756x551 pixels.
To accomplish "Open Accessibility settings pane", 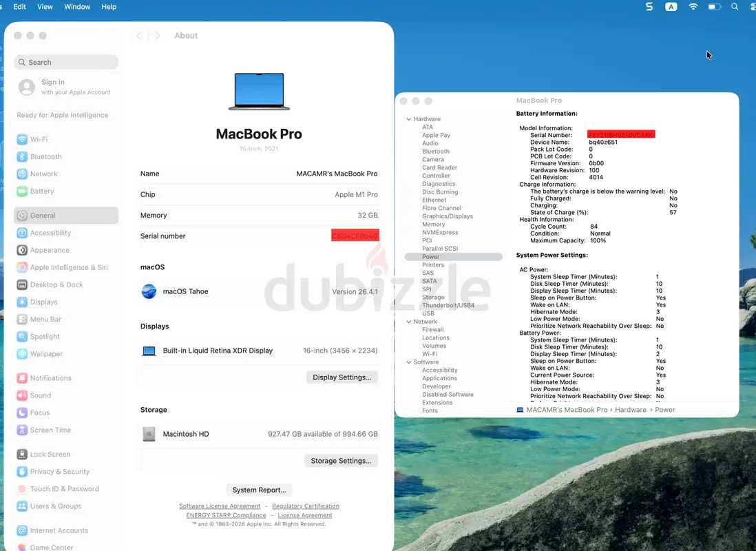I will pos(50,233).
